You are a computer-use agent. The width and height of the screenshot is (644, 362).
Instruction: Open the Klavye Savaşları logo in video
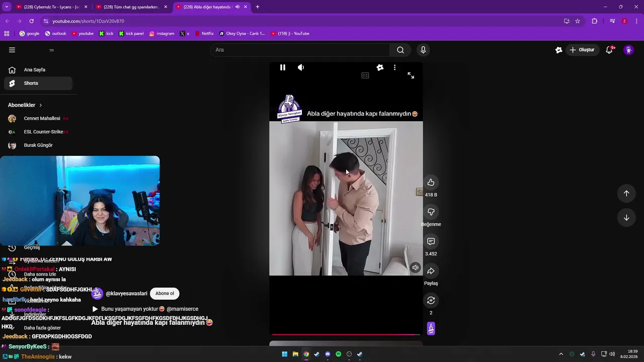pyautogui.click(x=289, y=108)
